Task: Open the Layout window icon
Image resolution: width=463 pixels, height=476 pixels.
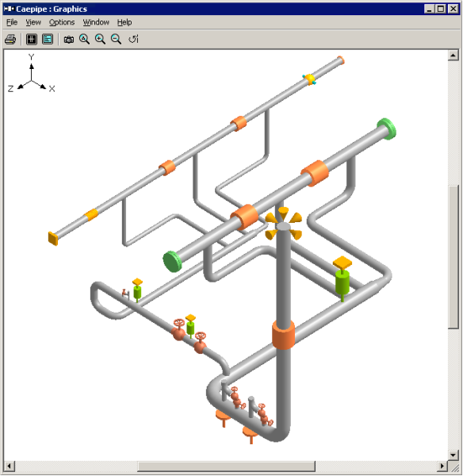Action: pos(32,39)
